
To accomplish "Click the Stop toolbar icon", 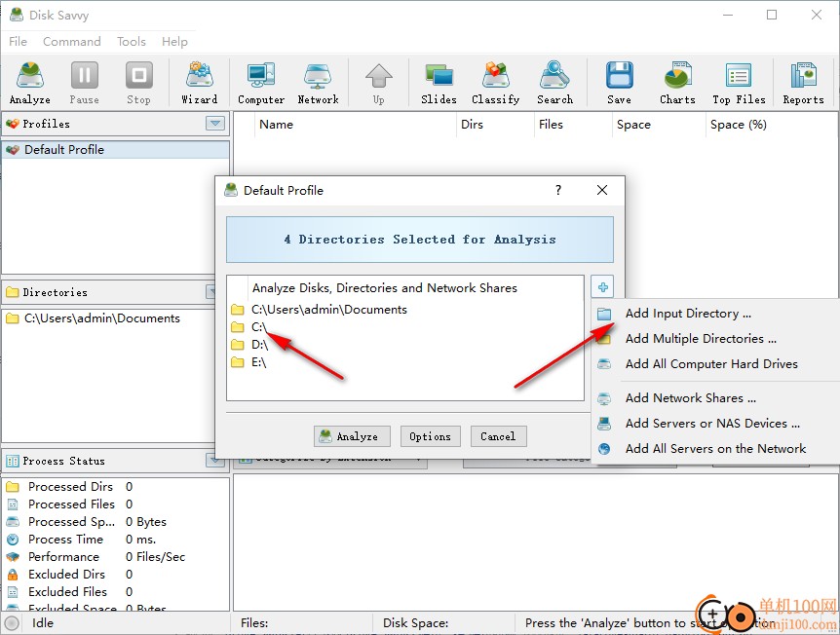I will (x=138, y=83).
